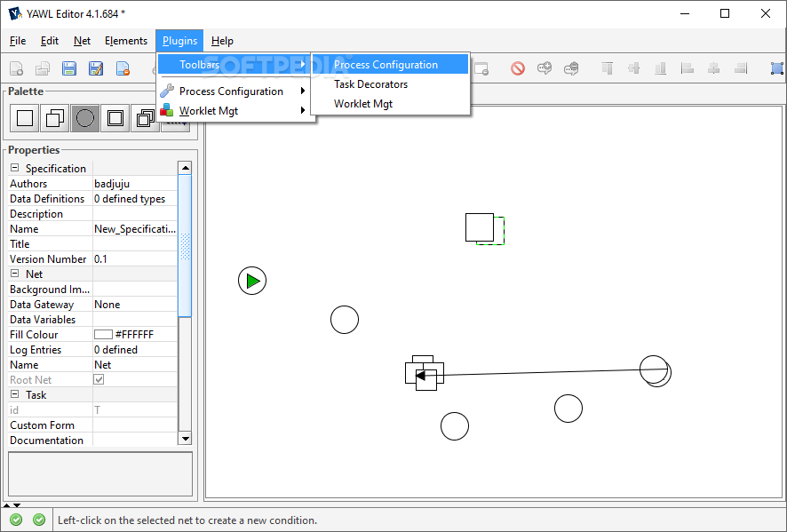Click the align top edges icon
Image resolution: width=787 pixels, height=532 pixels.
pos(608,68)
